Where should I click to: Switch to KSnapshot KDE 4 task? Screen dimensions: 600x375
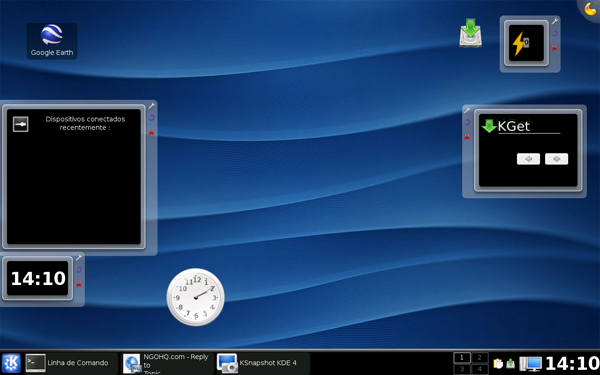point(263,363)
